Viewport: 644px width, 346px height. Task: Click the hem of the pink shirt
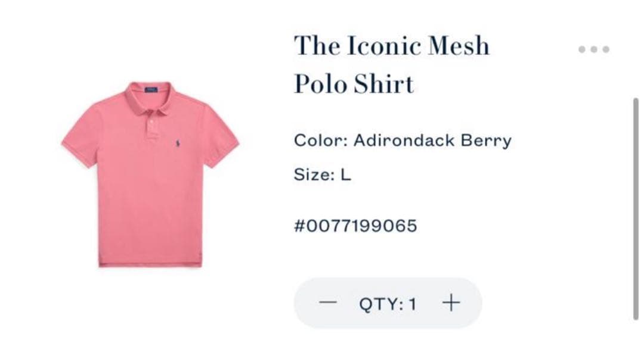tap(150, 264)
